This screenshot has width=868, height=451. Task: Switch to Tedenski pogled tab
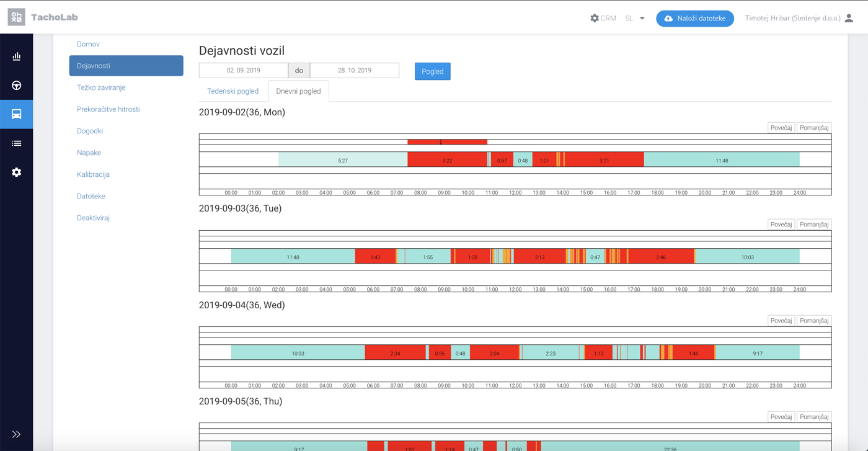point(232,91)
